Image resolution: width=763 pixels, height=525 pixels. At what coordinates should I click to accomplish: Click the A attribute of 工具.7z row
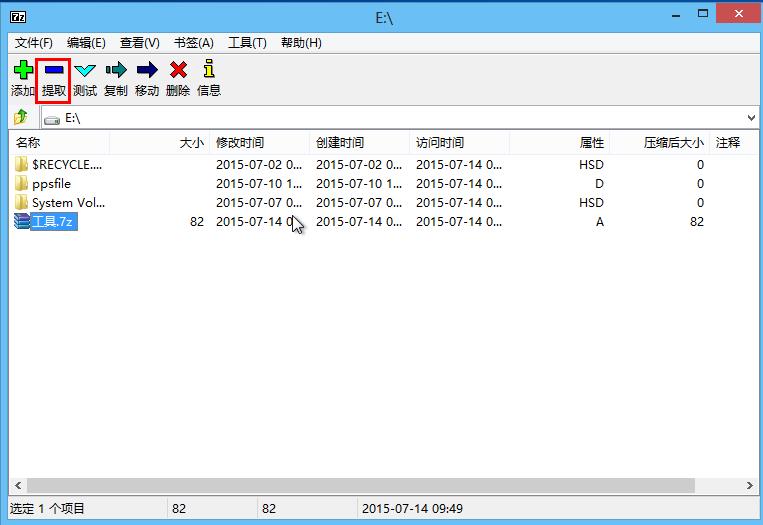tap(600, 221)
